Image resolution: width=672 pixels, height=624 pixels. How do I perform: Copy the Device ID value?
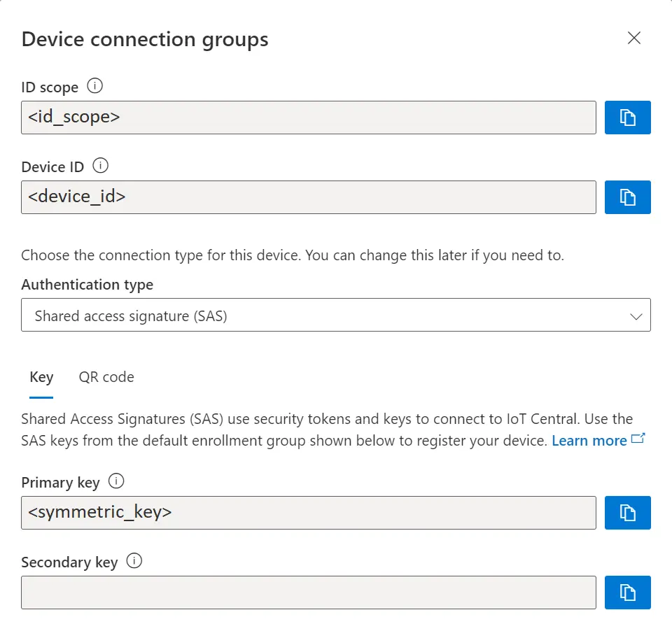pos(627,197)
